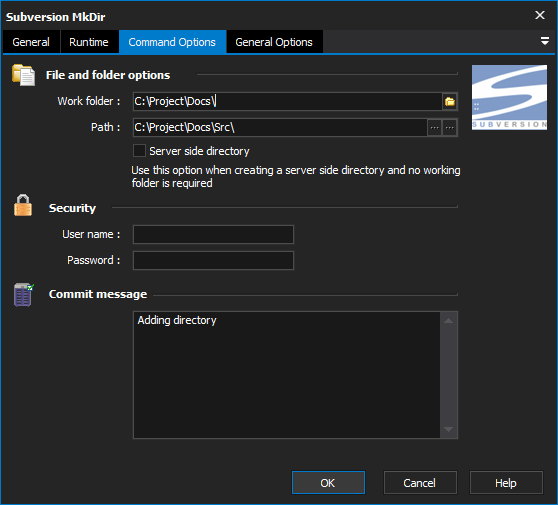Click commit message scrollbar up arrow
Screen dimensions: 558x505
click(x=448, y=321)
